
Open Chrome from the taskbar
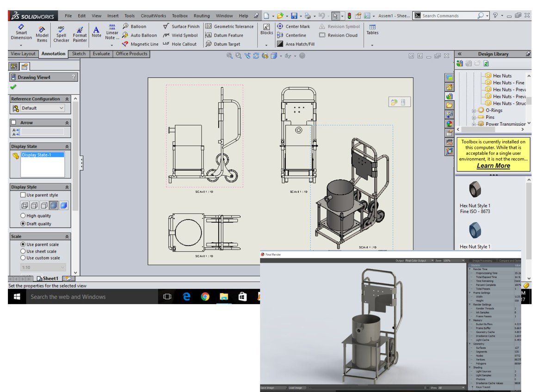pos(205,297)
